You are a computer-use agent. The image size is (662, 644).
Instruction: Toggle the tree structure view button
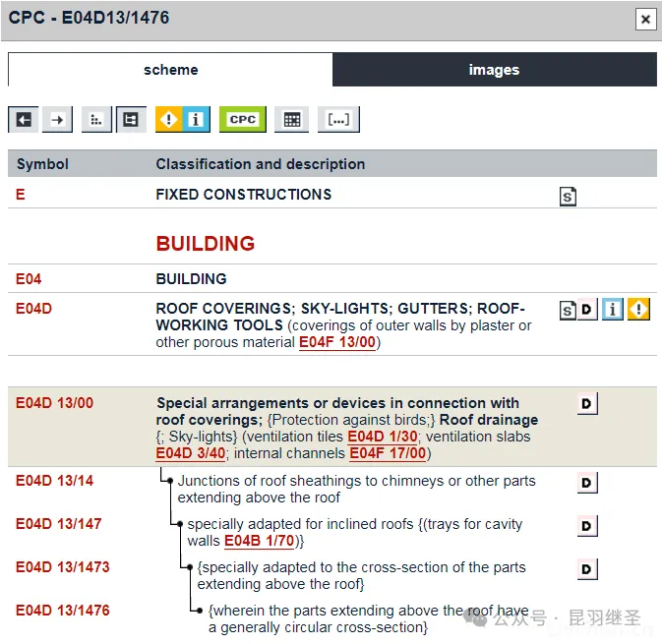pos(131,119)
